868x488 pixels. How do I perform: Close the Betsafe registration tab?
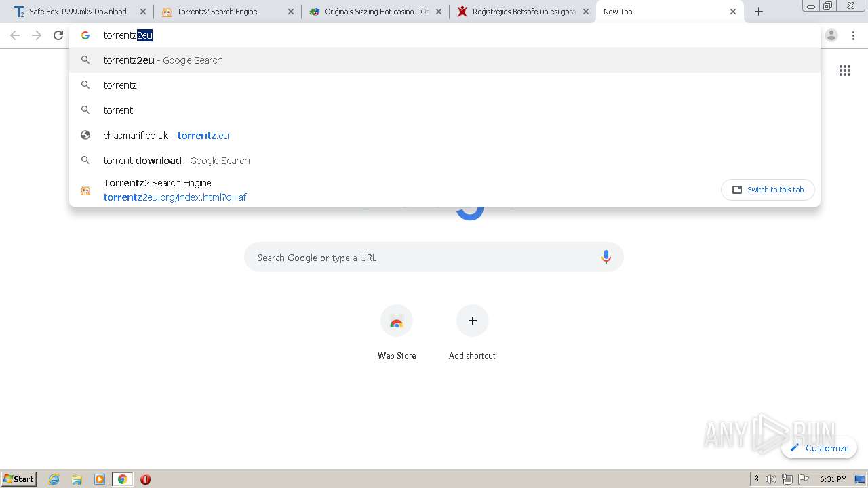point(586,12)
